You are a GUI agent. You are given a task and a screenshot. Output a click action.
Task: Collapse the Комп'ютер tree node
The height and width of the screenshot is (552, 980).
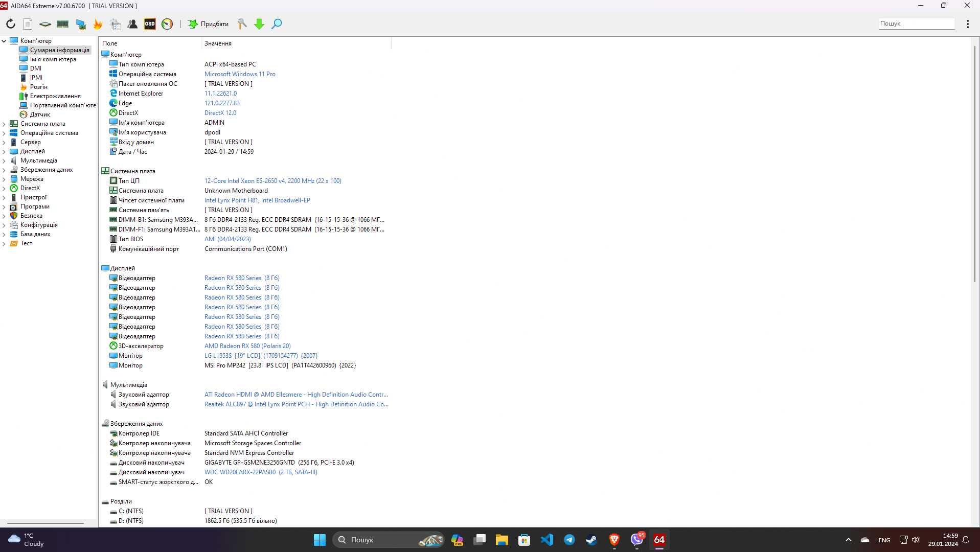[4, 41]
